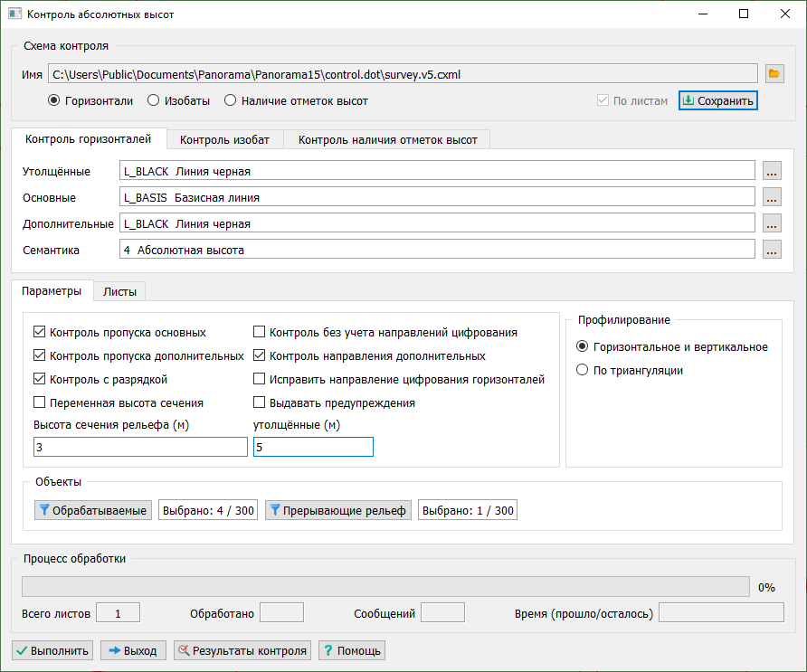Viewport: 807px width, 672px height.
Task: Open ellipsis selector for Утолщённые line
Action: pos(771,171)
